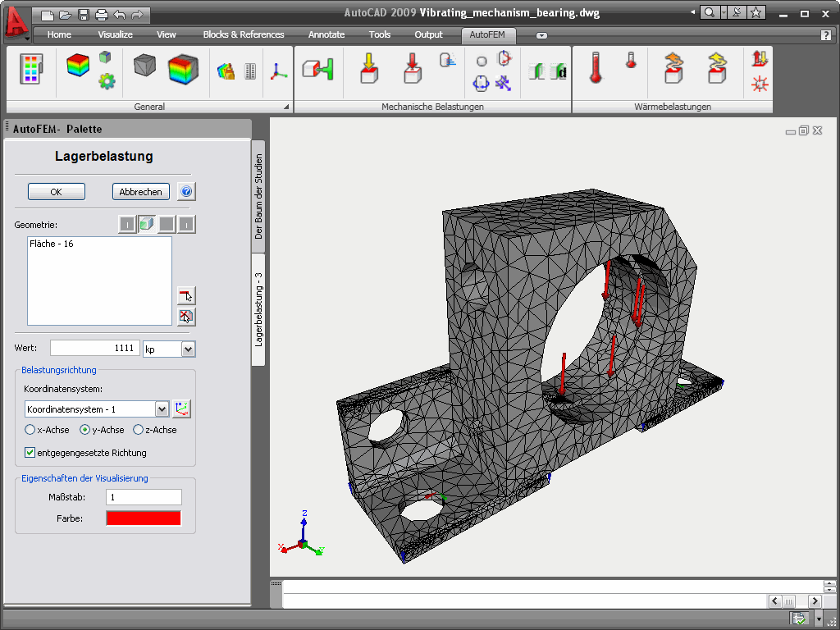Click the New document icon

coord(47,15)
